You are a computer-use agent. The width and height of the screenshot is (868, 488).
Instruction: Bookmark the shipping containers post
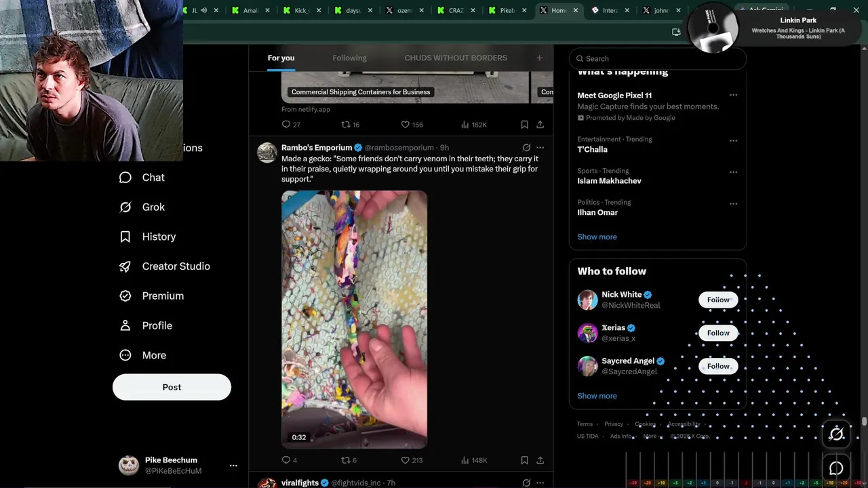524,125
